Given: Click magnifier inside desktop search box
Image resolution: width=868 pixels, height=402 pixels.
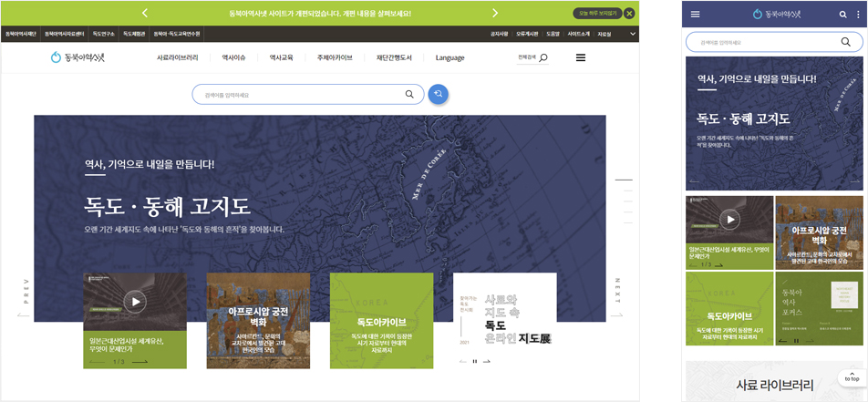Looking at the screenshot, I should tap(409, 94).
